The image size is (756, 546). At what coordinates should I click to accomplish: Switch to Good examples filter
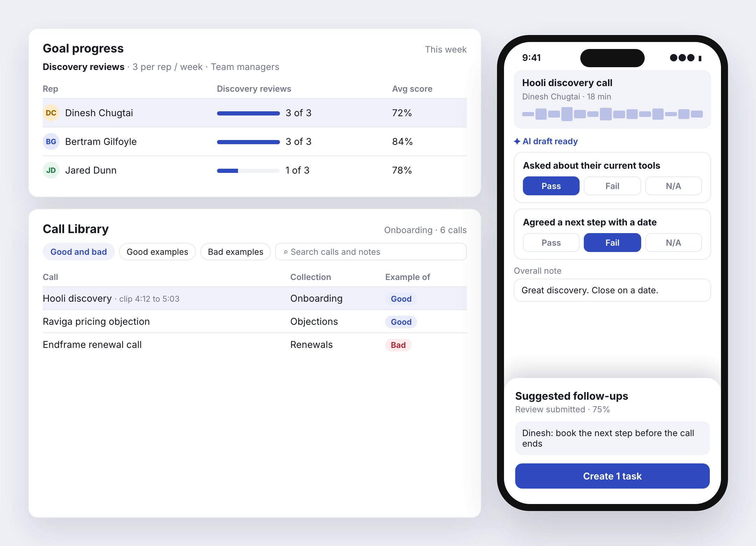(x=157, y=252)
